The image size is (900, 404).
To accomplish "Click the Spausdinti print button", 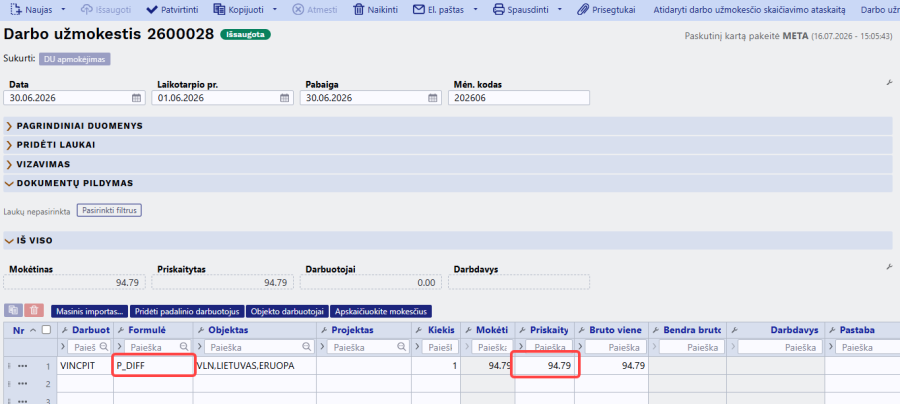I will point(521,10).
